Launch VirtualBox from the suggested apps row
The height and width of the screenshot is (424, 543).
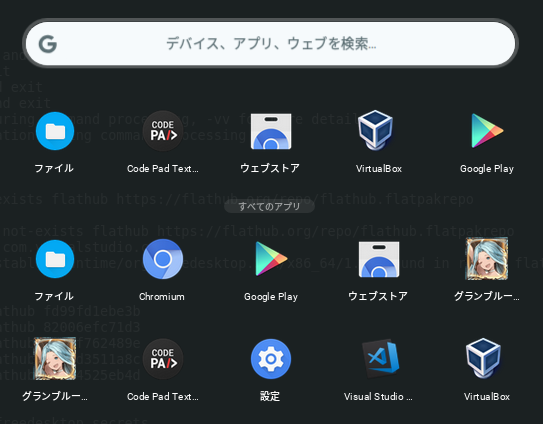point(376,130)
